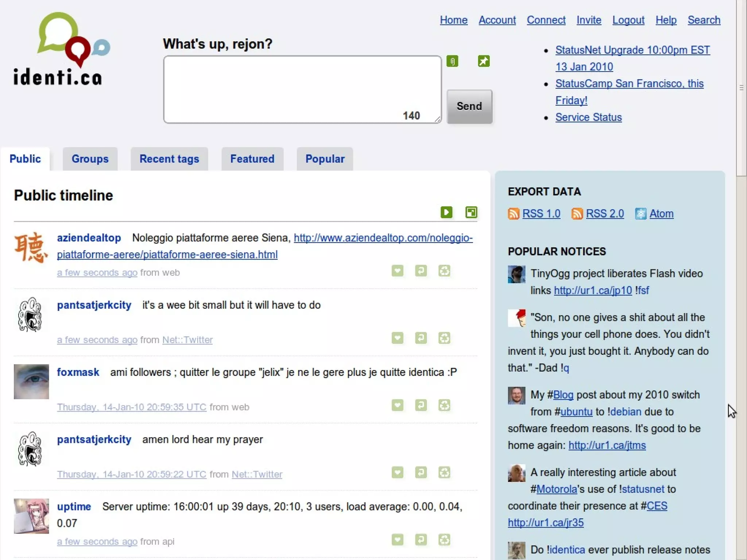Open the Recent tags tab
Image resolution: width=747 pixels, height=560 pixels.
169,159
